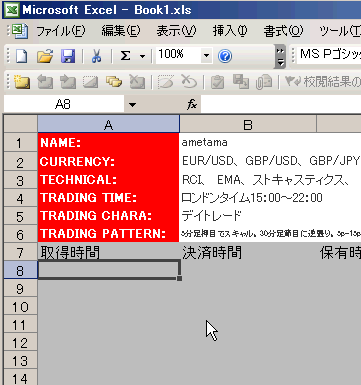This screenshot has height=385, width=361.
Task: Click the paperclip attachment icon
Action: tap(264, 82)
